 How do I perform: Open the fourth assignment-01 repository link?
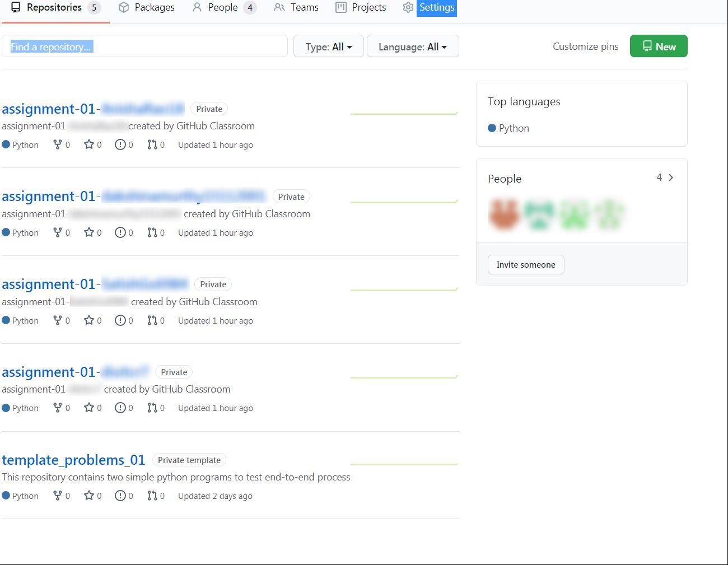point(76,372)
